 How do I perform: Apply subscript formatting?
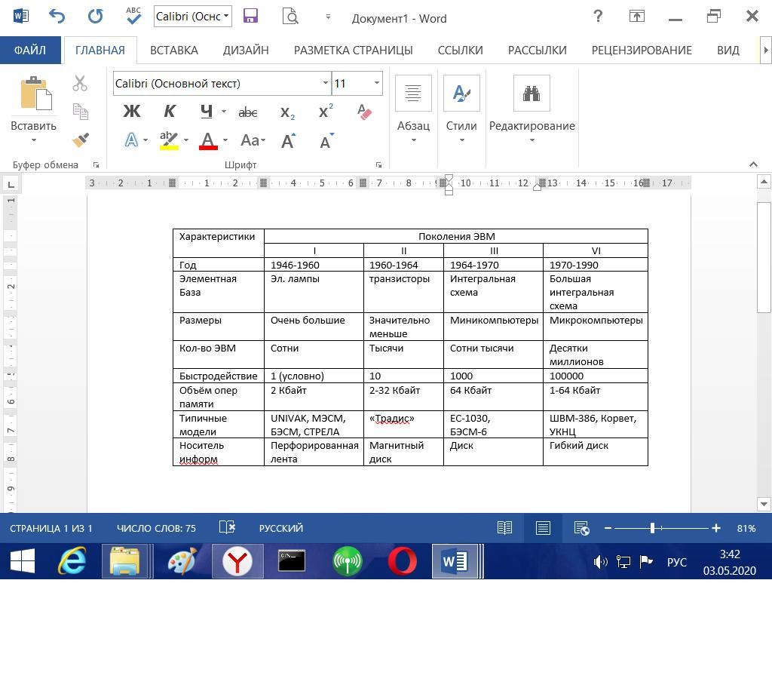click(287, 112)
